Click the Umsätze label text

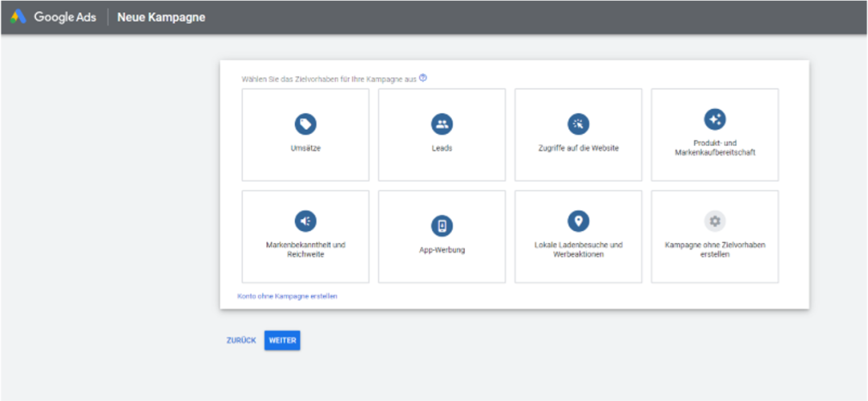[x=305, y=149]
